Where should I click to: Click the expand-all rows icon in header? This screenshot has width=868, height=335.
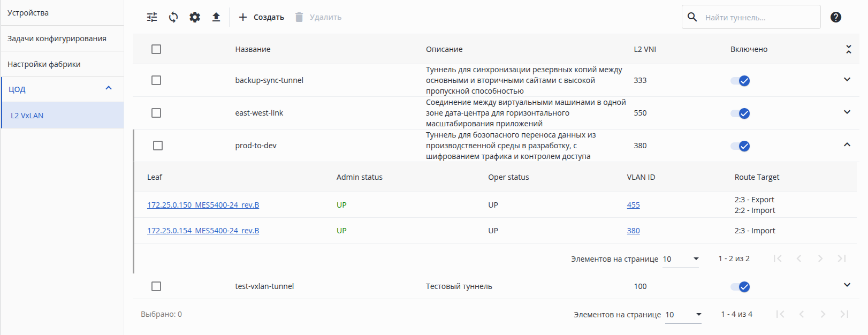pyautogui.click(x=848, y=49)
